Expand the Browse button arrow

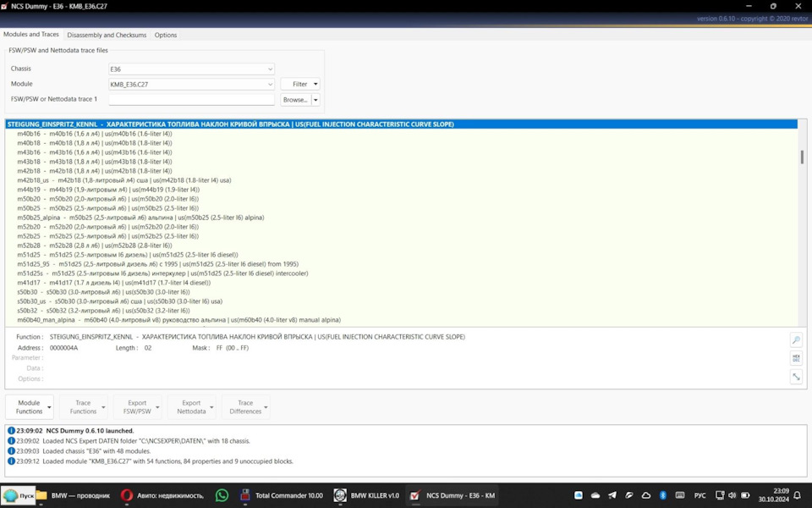[315, 100]
